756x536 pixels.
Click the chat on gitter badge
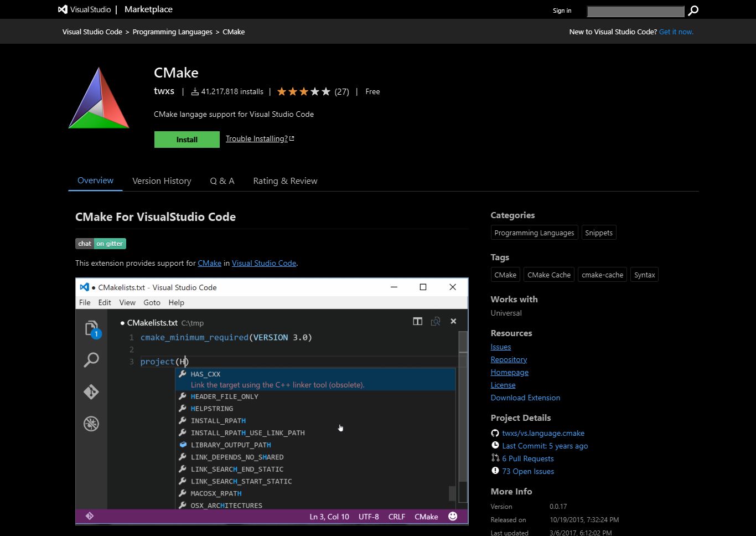101,244
